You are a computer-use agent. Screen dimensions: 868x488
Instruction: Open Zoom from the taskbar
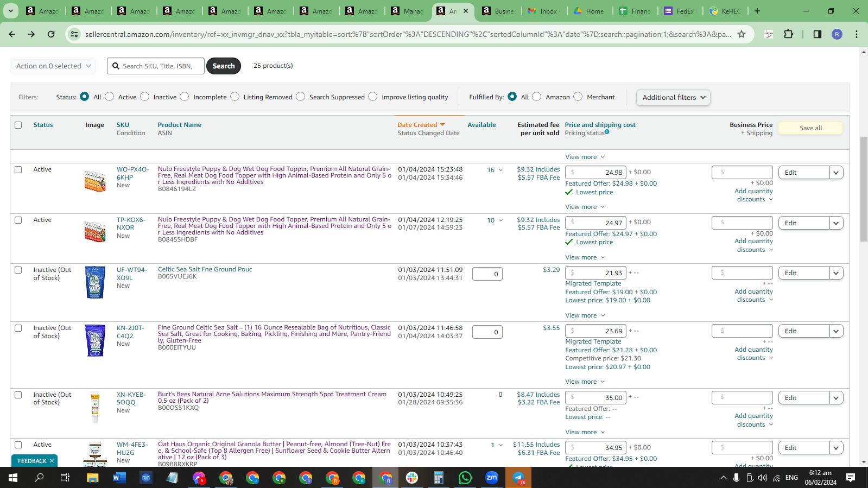click(492, 478)
